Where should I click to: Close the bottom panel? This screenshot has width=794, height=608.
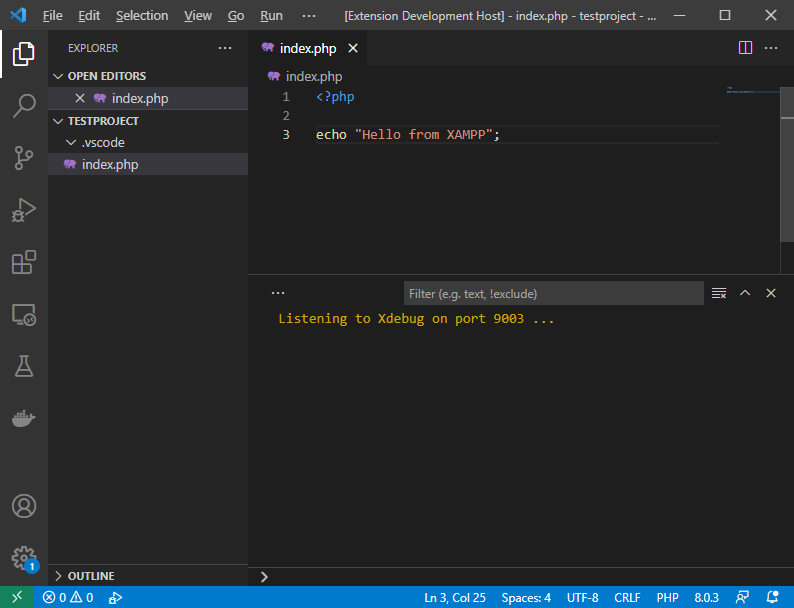pos(771,293)
